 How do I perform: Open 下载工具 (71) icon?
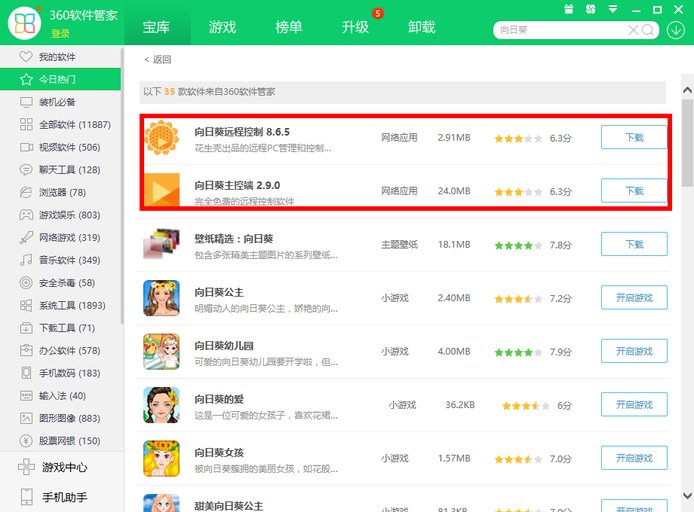tap(26, 328)
